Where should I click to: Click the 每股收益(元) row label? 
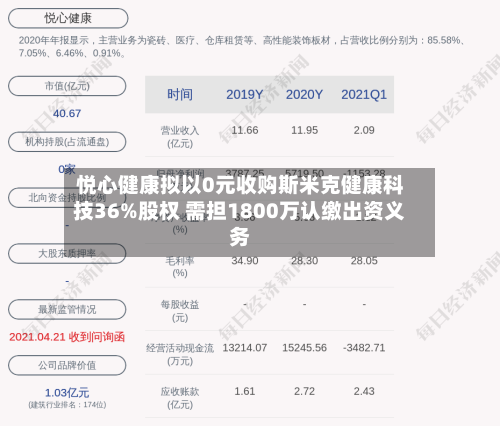pyautogui.click(x=180, y=311)
